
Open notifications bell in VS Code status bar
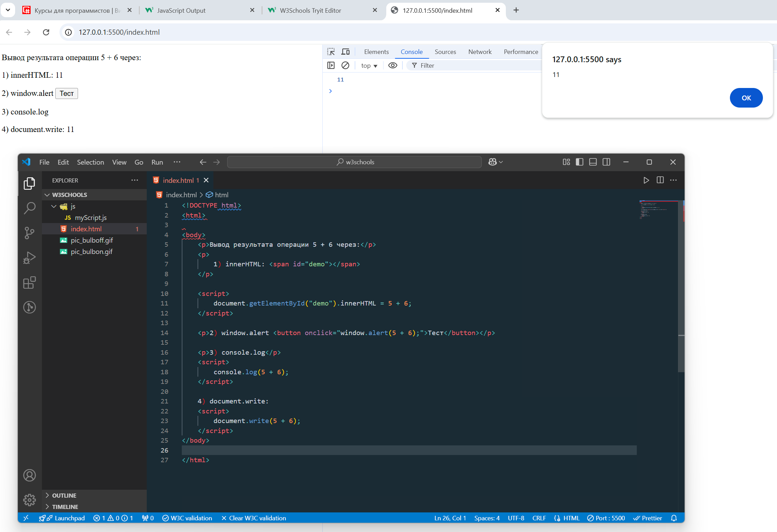point(674,518)
